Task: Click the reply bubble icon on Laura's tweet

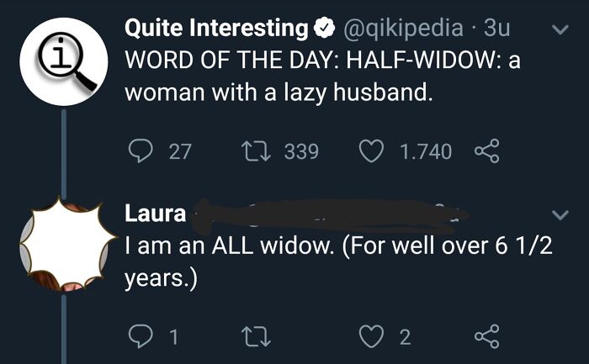Action: click(139, 338)
